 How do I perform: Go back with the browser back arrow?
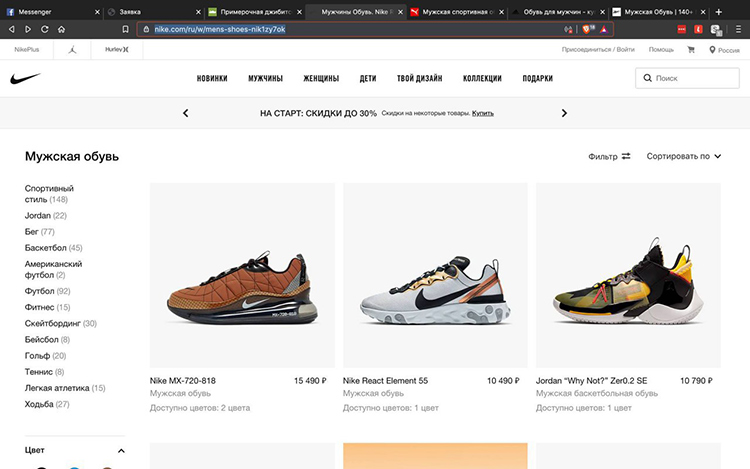(11, 29)
